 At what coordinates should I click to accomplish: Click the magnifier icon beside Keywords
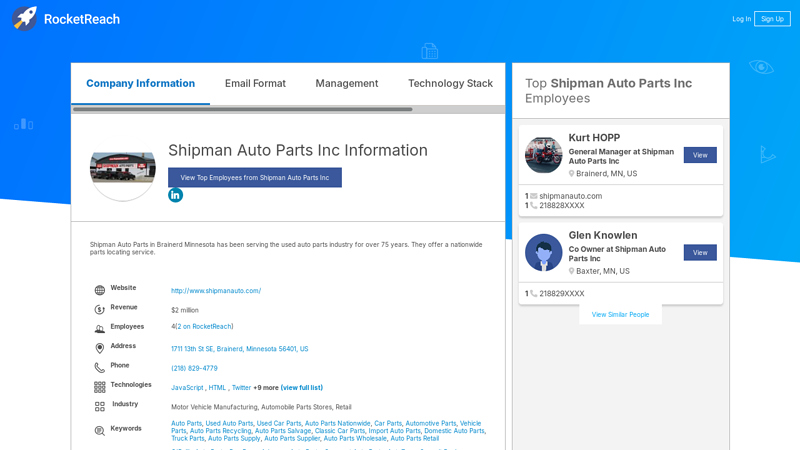coord(99,431)
